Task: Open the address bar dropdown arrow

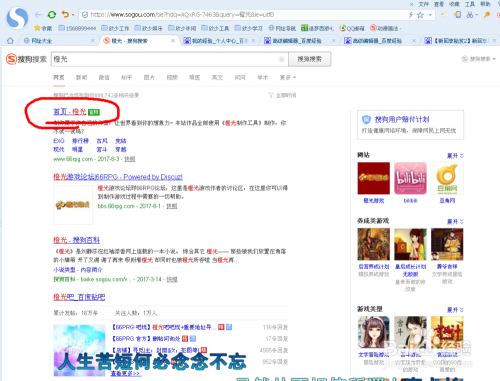Action: click(430, 15)
